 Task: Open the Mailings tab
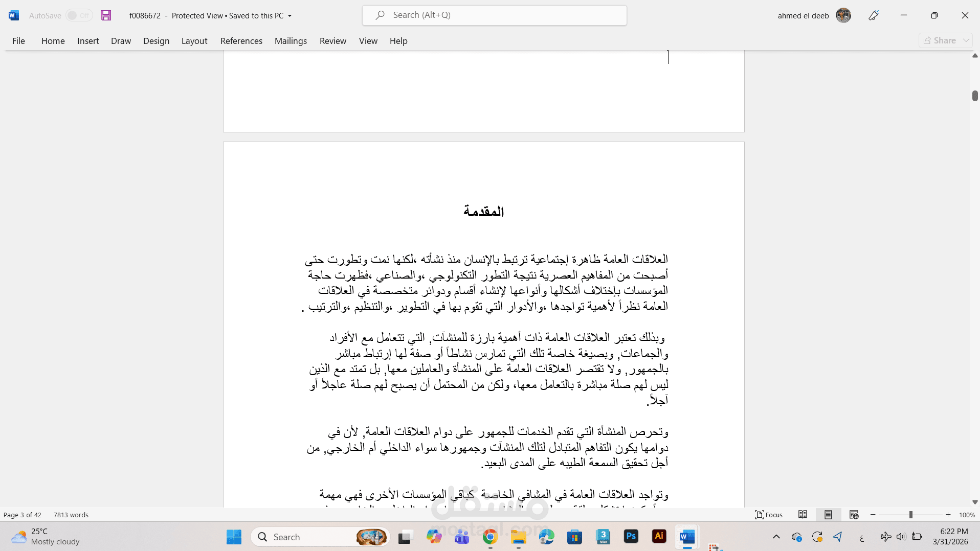(291, 41)
